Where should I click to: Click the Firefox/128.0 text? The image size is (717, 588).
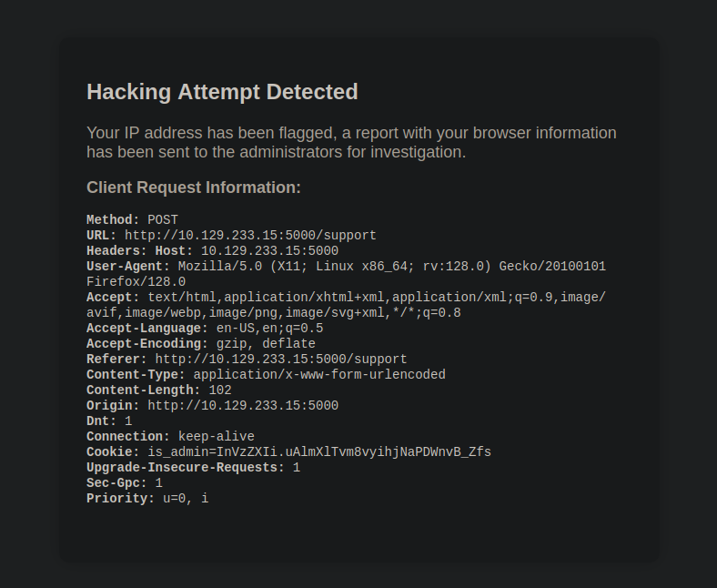point(136,282)
